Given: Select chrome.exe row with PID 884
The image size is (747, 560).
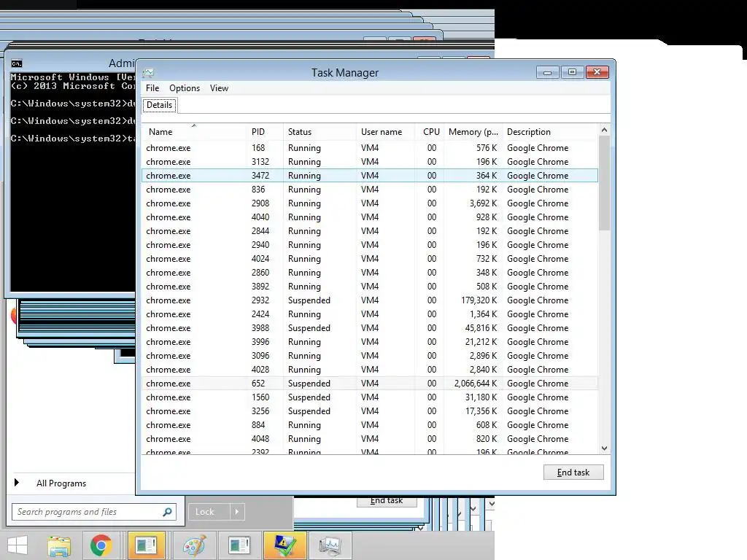Looking at the screenshot, I should click(370, 425).
